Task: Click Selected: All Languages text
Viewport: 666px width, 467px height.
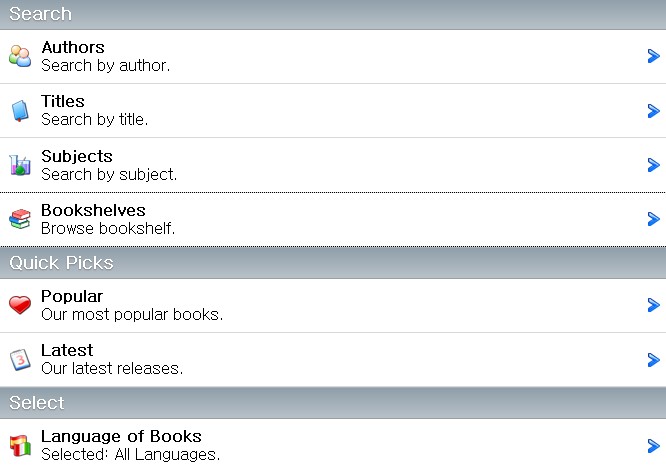Action: 130,454
